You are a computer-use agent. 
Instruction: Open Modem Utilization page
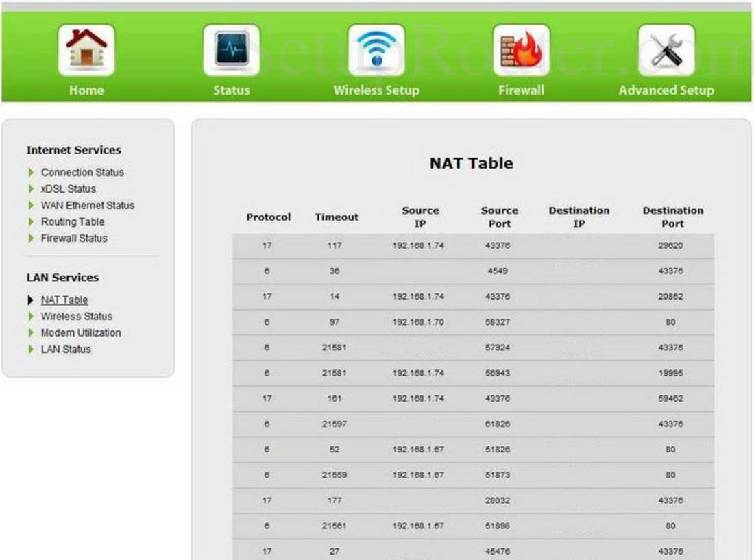point(81,332)
